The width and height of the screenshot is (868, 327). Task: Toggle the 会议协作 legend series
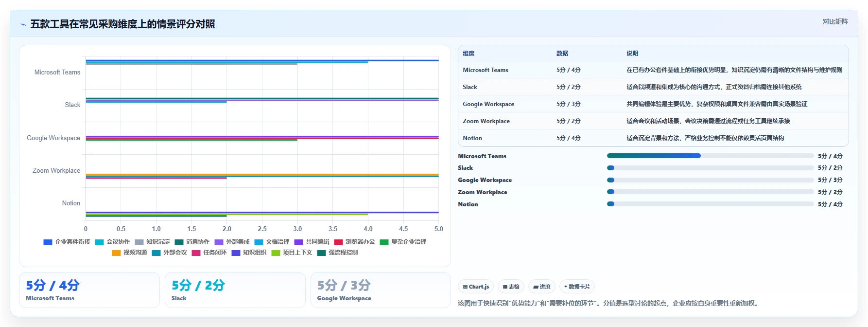point(112,242)
